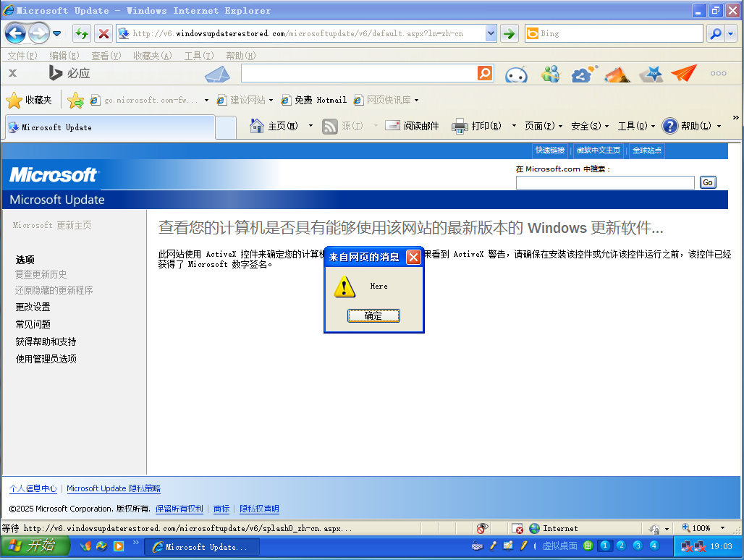Click the 隐私权声明 footer link

click(259, 509)
